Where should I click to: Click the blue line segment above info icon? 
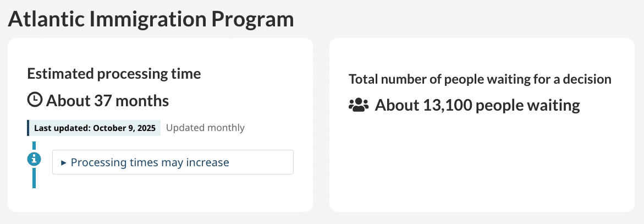pos(34,146)
